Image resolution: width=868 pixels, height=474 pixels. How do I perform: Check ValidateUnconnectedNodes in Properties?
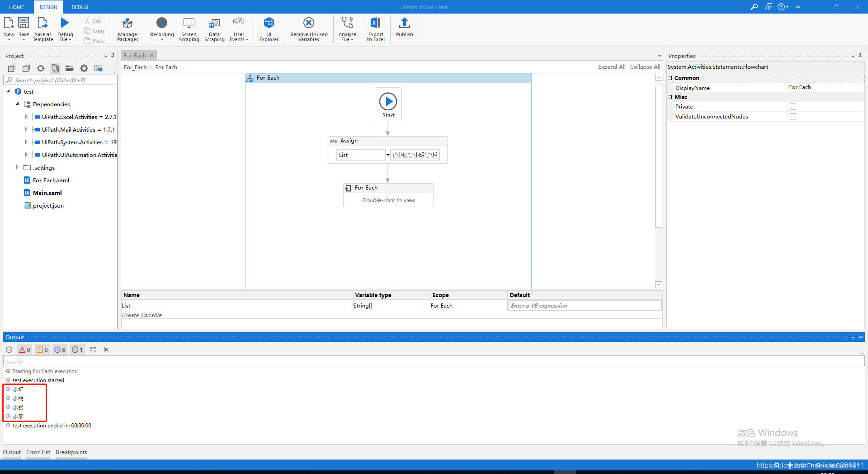pos(793,116)
